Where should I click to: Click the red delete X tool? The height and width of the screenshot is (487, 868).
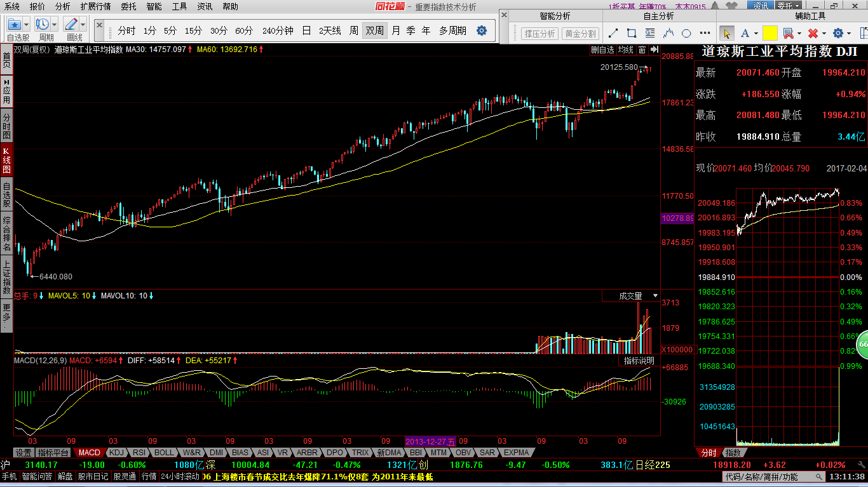(813, 33)
